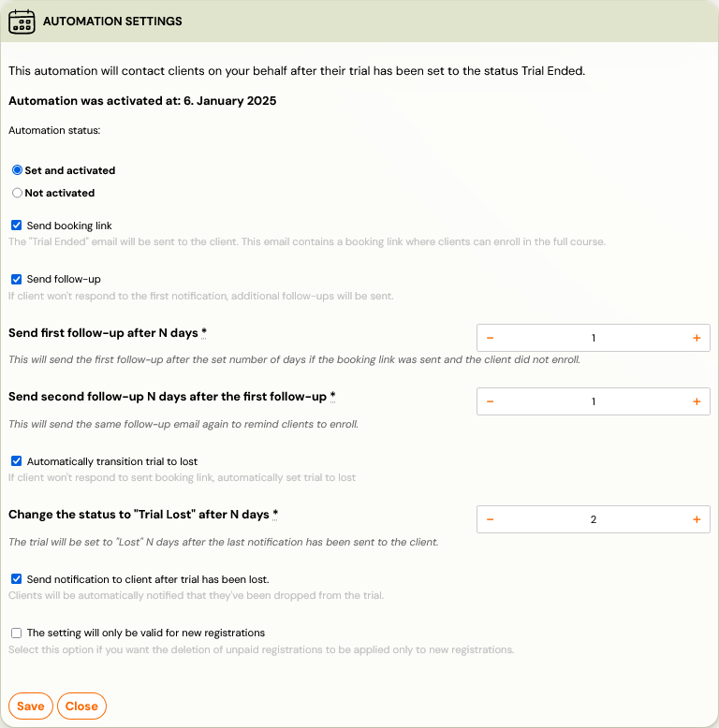
Task: Increase first follow-up days with plus
Action: coord(696,338)
